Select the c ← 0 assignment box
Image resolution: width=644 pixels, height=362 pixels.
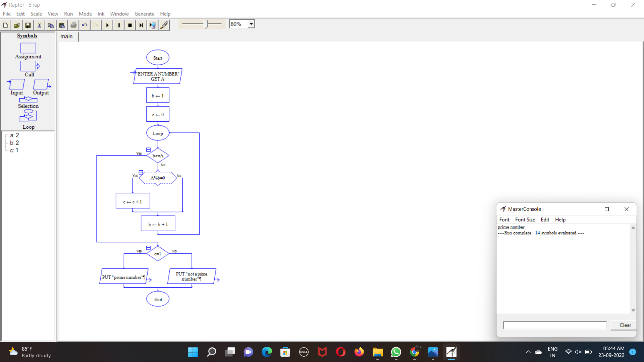[158, 114]
